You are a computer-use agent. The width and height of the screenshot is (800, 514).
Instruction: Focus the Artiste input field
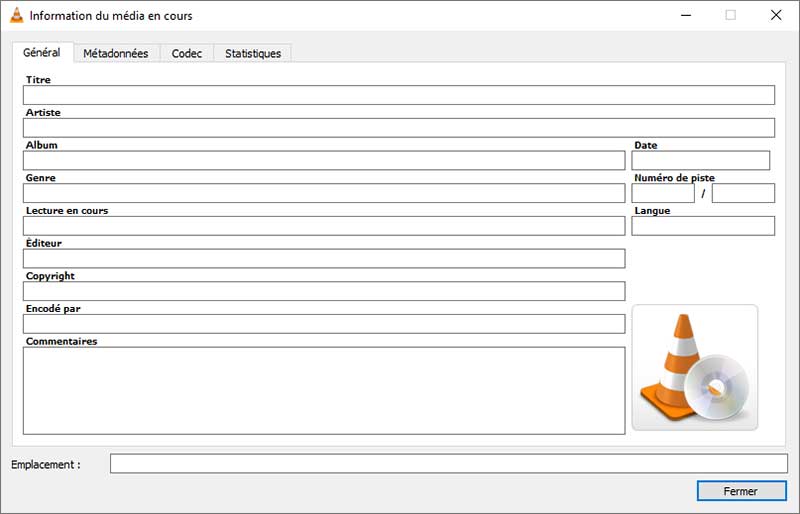(x=398, y=128)
